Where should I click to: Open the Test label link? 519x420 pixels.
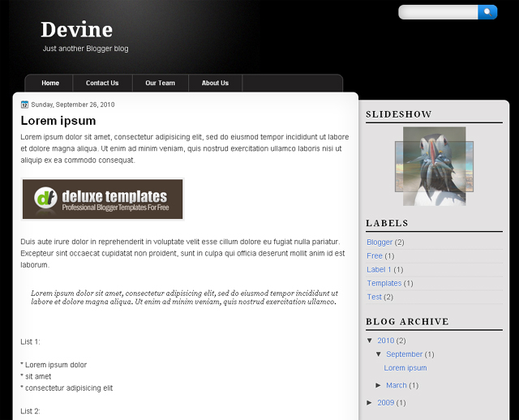click(374, 297)
